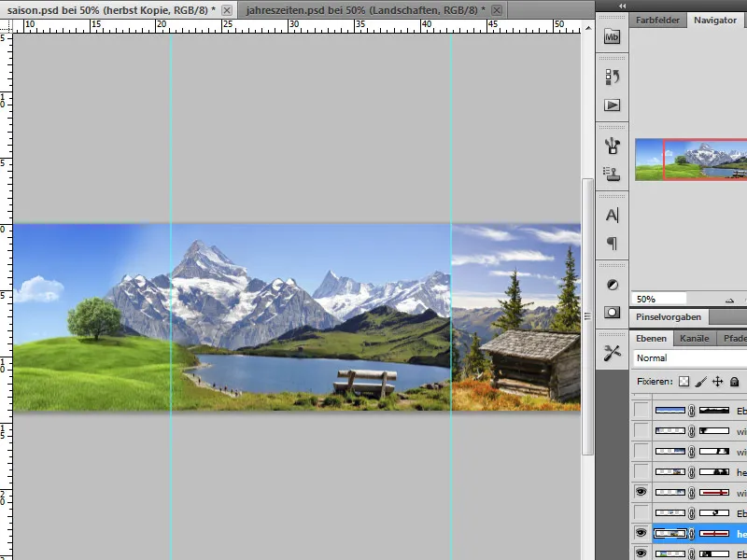Lock transparent pixels next to Fixieren
747x560 pixels.
click(x=684, y=382)
